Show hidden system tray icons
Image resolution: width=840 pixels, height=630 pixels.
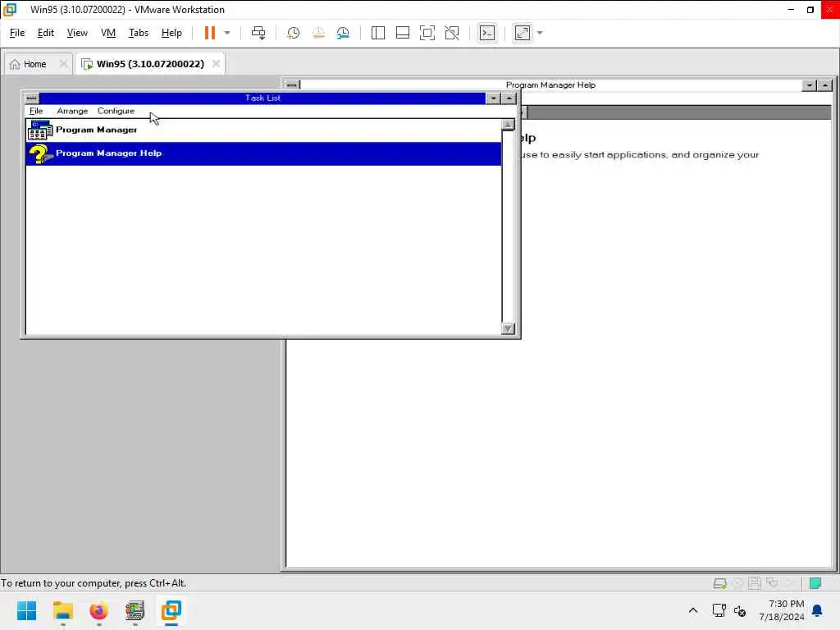(x=692, y=610)
